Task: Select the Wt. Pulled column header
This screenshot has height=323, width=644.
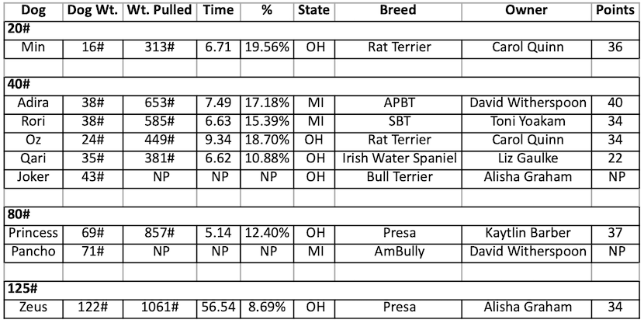Action: (x=159, y=11)
